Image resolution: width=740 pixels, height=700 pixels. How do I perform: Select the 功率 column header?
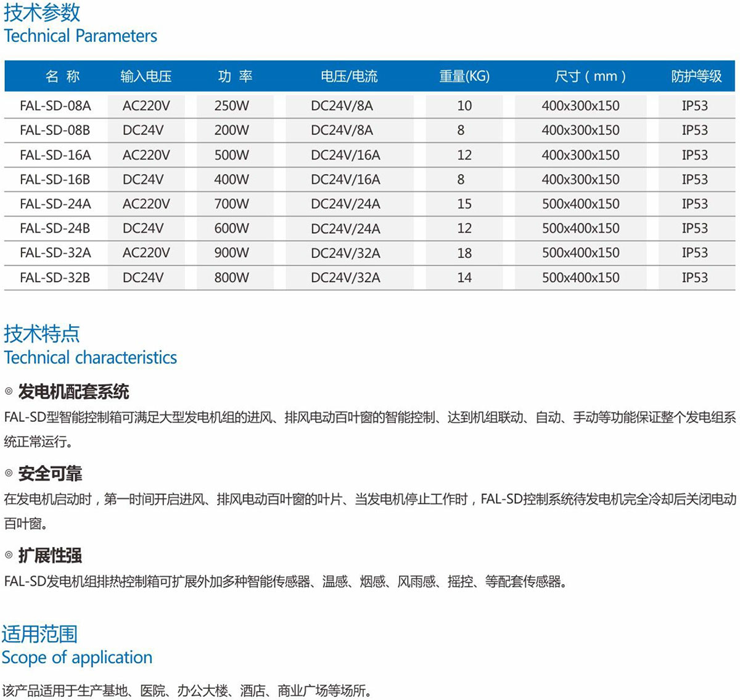[235, 76]
